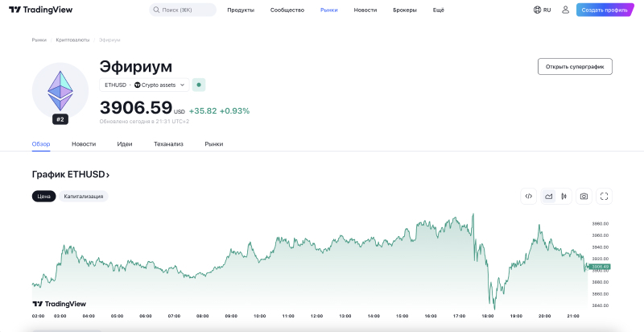Viewport: 644px width, 332px height.
Task: Open chart in fullscreen mode
Action: coord(605,197)
